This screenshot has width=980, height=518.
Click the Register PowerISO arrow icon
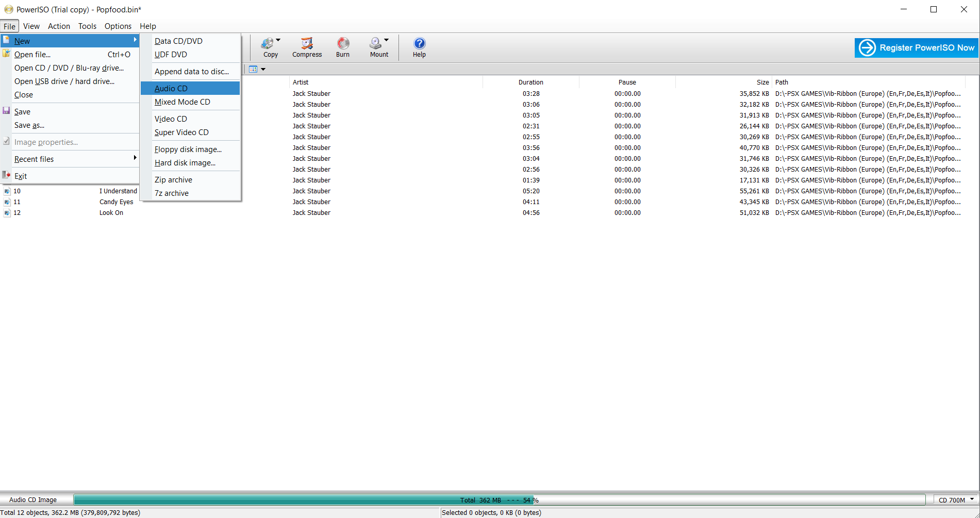pyautogui.click(x=867, y=48)
